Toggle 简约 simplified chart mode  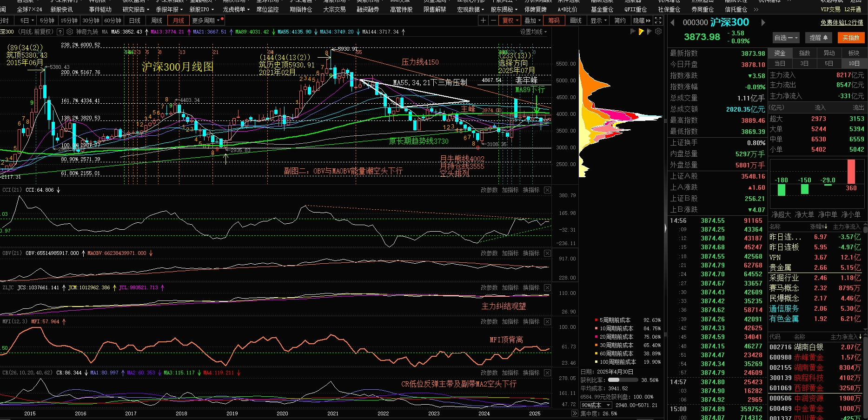click(620, 20)
